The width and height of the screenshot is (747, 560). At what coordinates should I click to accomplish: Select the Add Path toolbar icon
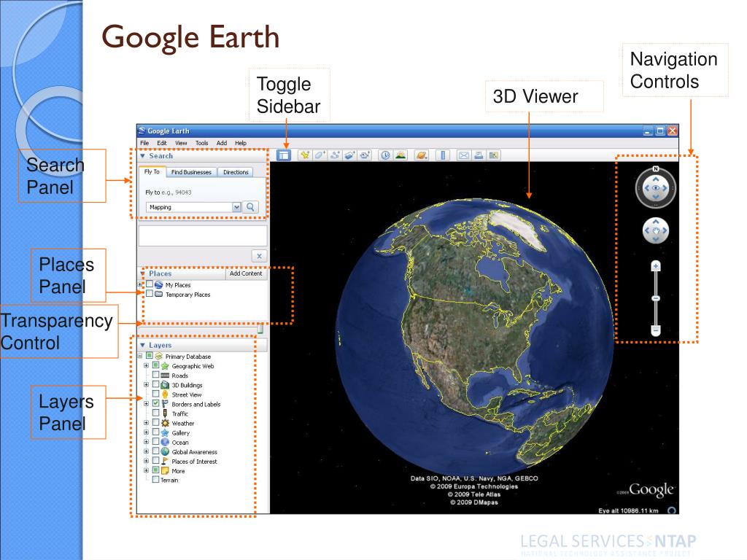click(x=335, y=155)
